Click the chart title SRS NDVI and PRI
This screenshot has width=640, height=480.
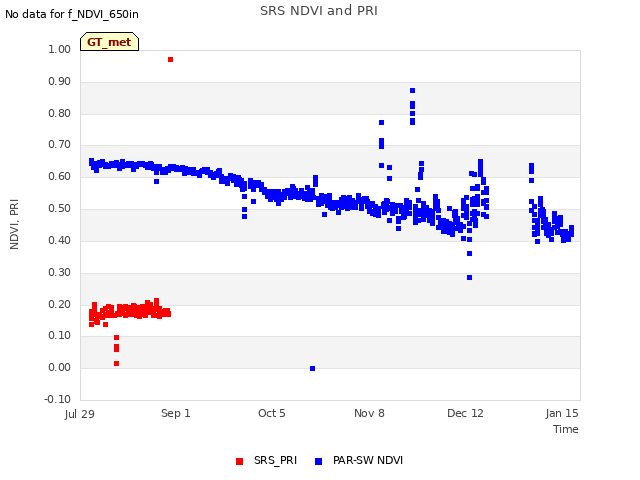coord(319,11)
